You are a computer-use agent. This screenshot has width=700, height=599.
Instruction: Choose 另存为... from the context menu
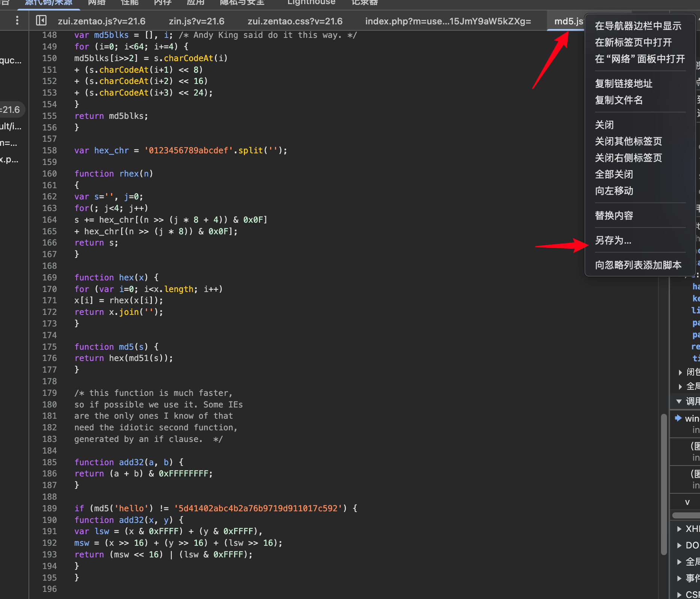pyautogui.click(x=613, y=240)
